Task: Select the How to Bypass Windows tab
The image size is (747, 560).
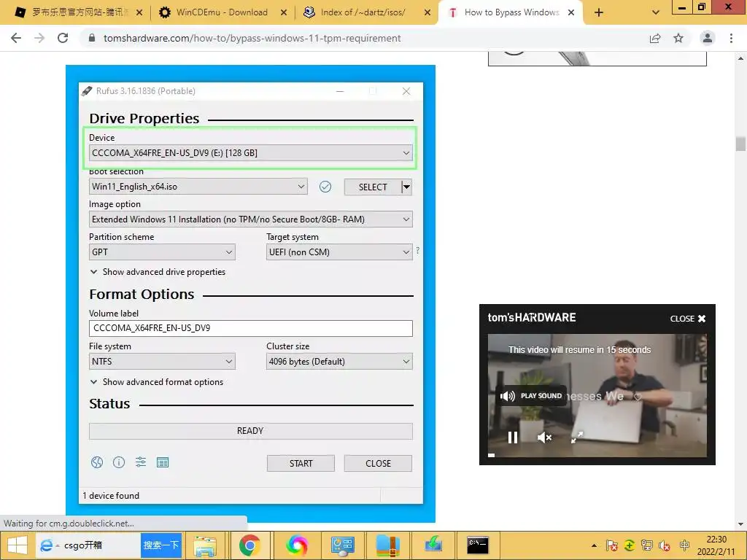Action: pyautogui.click(x=511, y=12)
